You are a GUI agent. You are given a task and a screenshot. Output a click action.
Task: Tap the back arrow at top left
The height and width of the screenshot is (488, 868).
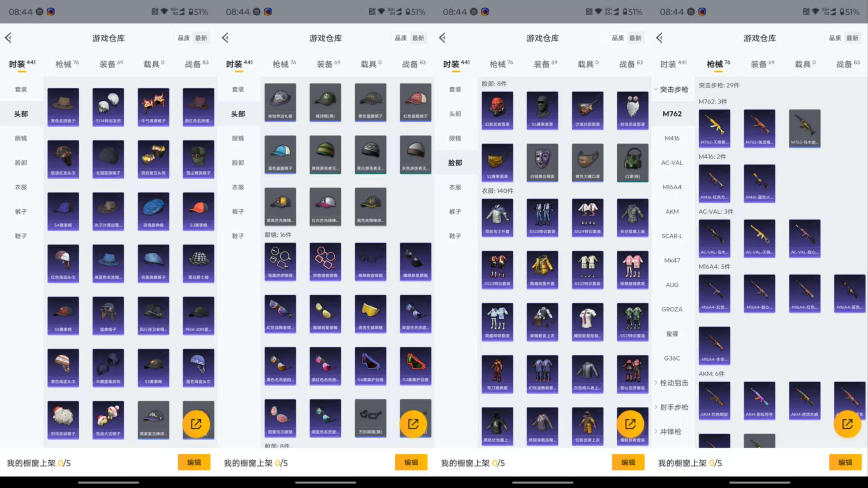coord(8,38)
